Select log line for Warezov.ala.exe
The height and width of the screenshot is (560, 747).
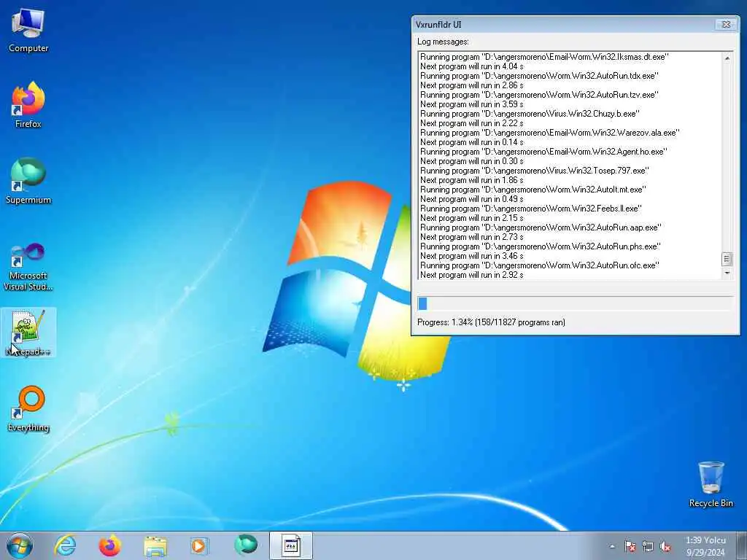(550, 133)
